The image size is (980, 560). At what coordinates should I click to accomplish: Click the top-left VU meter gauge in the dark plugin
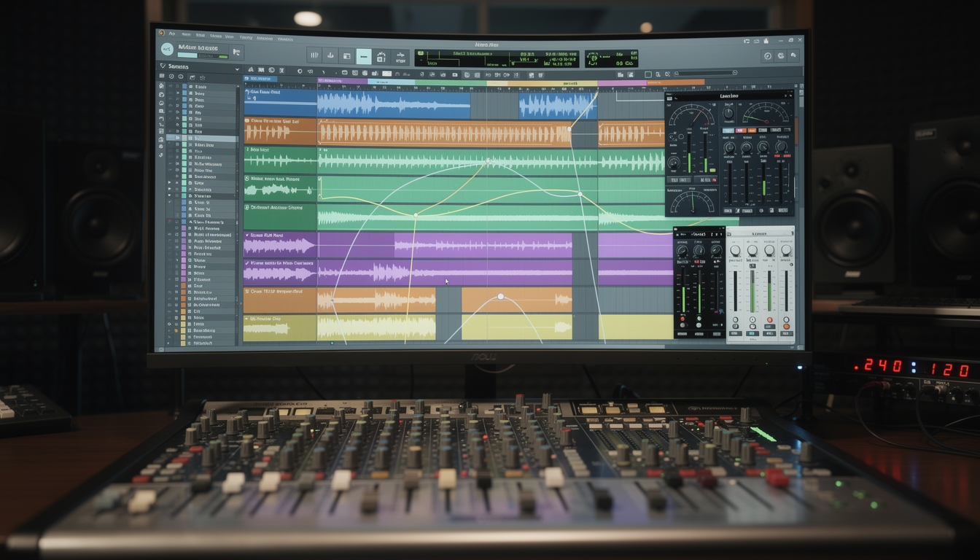coord(691,115)
